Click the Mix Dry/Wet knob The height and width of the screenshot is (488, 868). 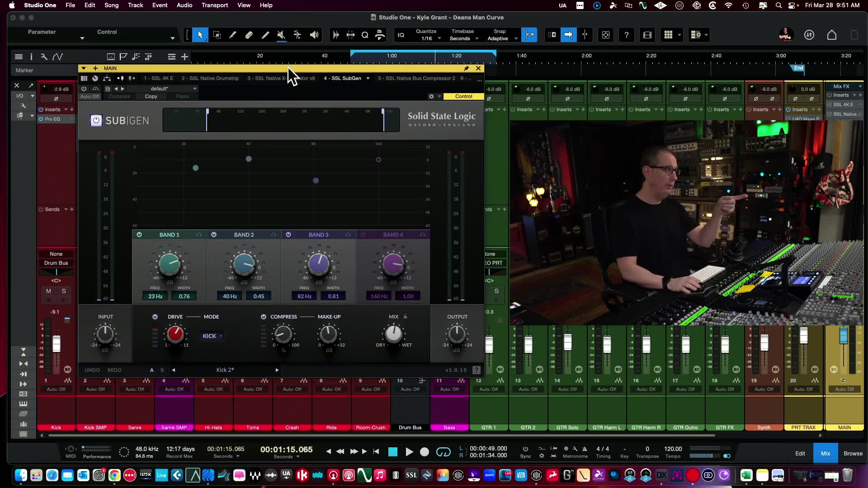(x=393, y=334)
